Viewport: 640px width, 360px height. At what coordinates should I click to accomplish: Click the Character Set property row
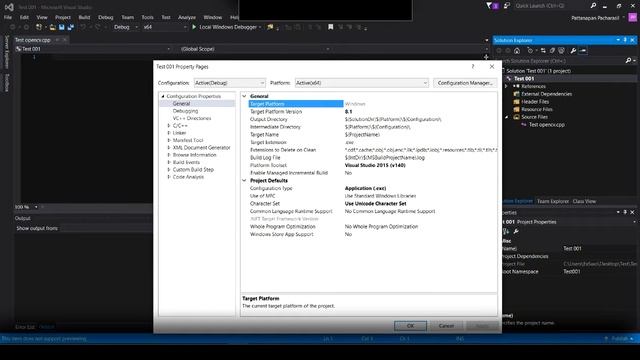coord(373,204)
